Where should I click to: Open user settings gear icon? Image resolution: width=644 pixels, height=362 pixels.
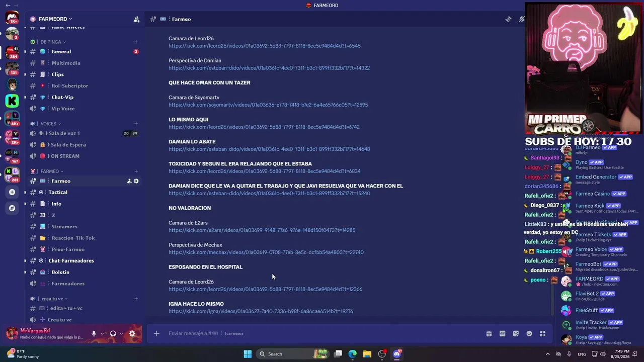[132, 333]
